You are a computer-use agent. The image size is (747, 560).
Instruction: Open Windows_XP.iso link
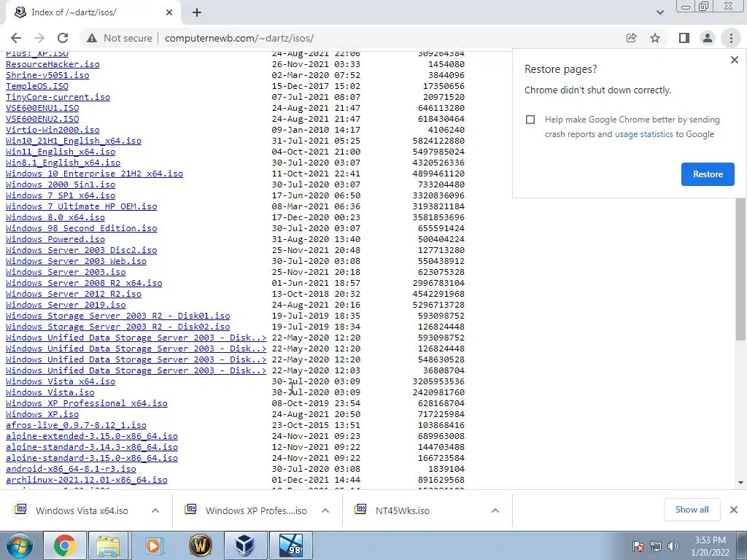tap(42, 414)
